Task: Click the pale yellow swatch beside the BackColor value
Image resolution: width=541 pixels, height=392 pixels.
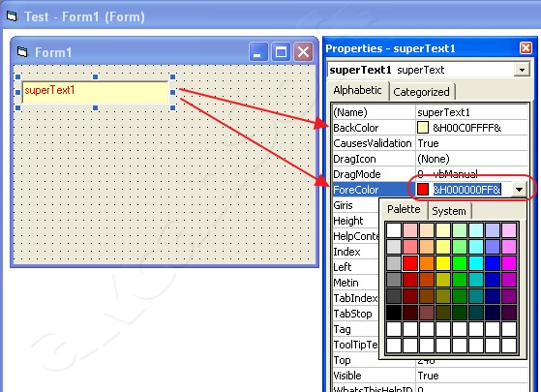Action: tap(423, 128)
